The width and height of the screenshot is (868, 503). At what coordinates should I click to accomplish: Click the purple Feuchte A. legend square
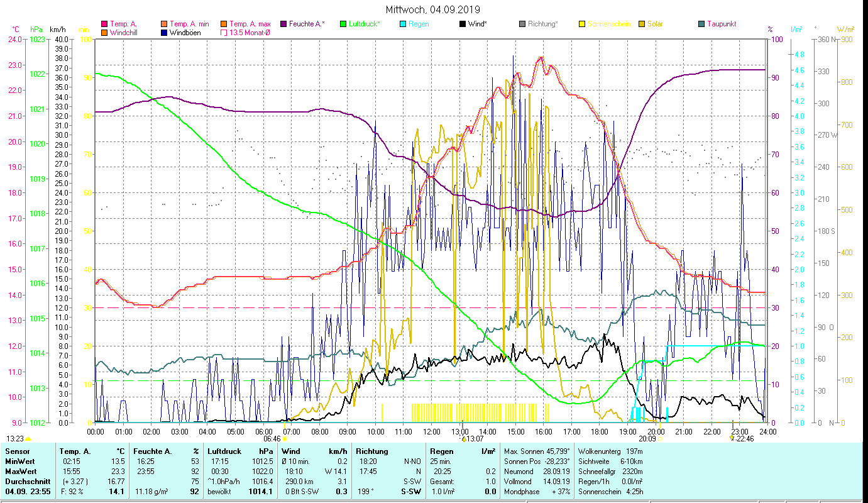click(x=283, y=24)
